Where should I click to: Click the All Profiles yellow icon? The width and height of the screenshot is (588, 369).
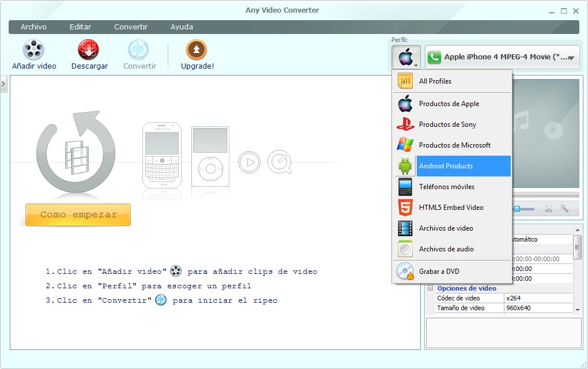coord(405,81)
